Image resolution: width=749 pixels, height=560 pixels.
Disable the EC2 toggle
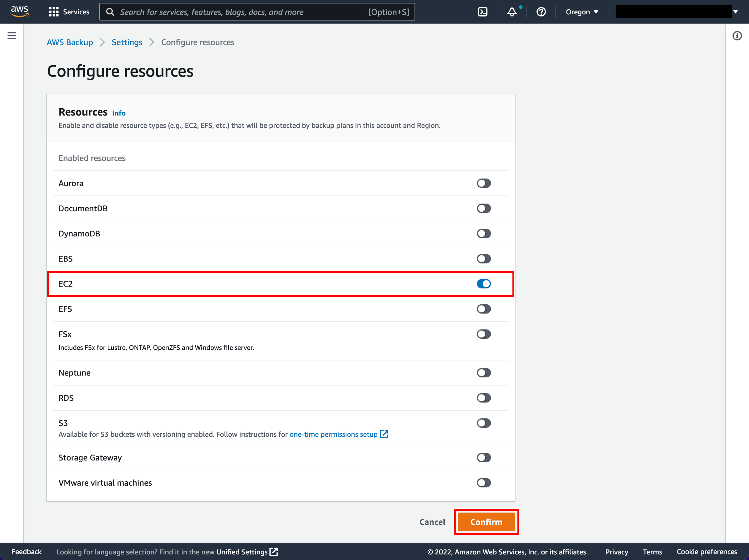click(483, 283)
